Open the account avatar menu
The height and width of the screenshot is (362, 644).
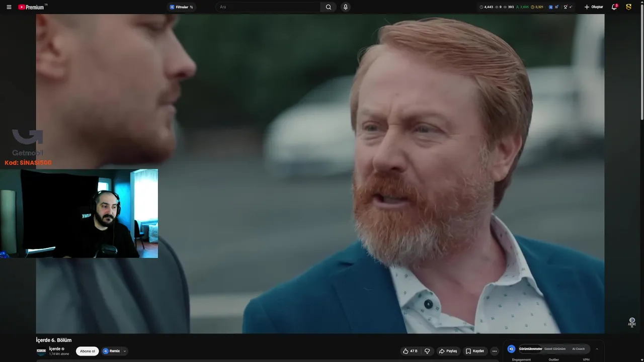[x=629, y=7]
